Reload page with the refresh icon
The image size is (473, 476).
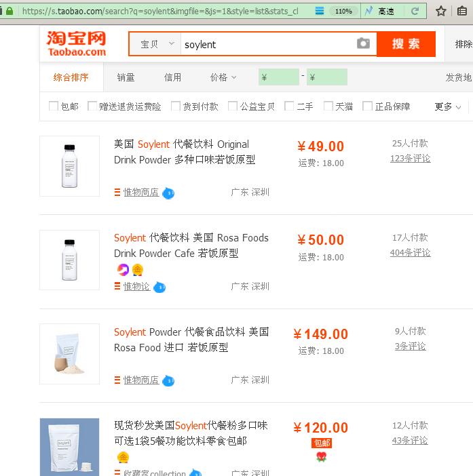pos(415,12)
